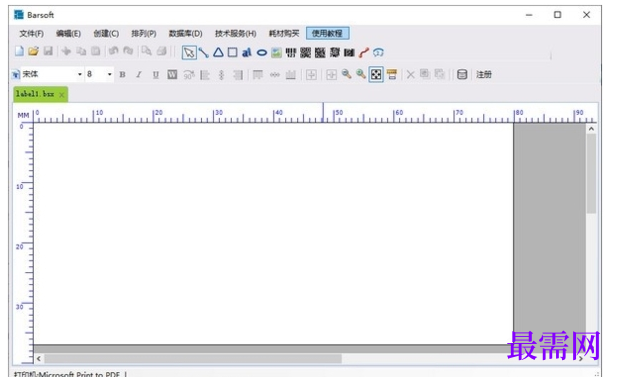
Task: Open the 文件(F) menu
Action: pos(32,34)
